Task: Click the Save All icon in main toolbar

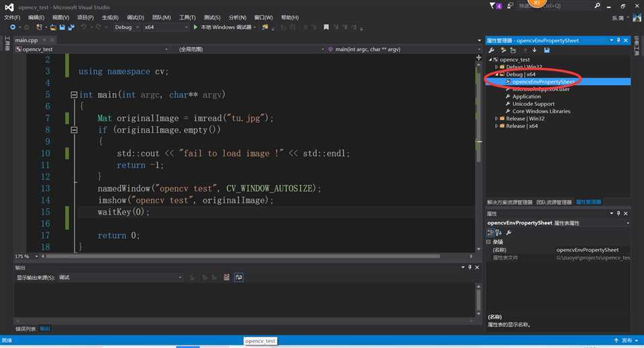Action: (x=70, y=27)
